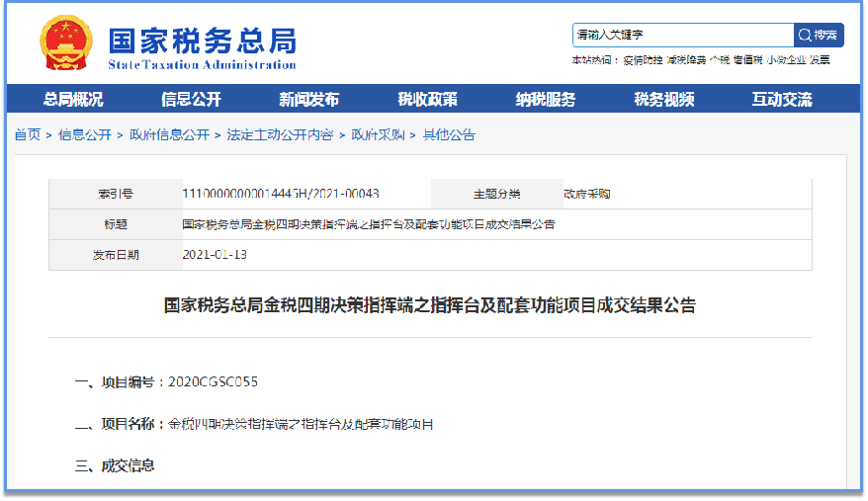Click the 政府采购 category value in table
This screenshot has width=868, height=501.
tap(587, 194)
